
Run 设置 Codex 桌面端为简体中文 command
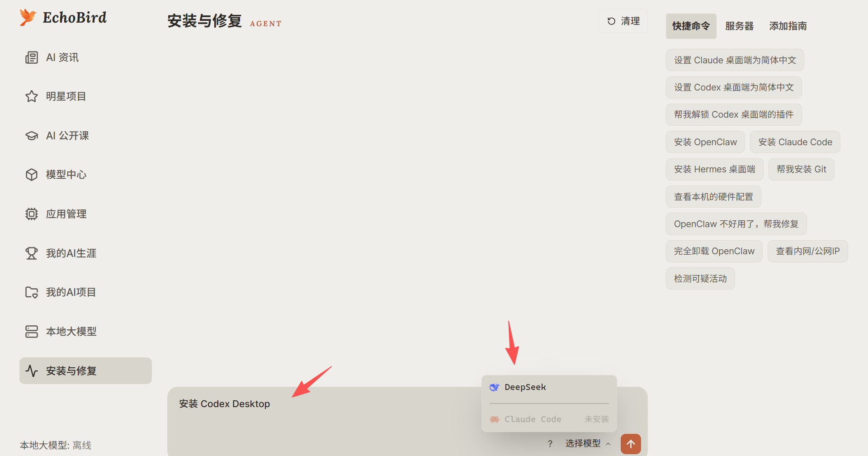734,87
